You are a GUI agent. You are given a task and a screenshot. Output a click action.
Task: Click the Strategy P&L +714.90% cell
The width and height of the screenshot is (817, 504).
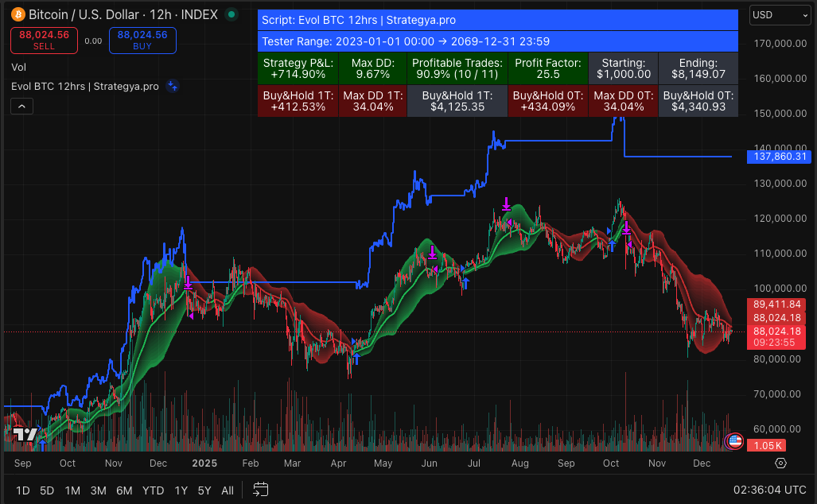coord(298,68)
